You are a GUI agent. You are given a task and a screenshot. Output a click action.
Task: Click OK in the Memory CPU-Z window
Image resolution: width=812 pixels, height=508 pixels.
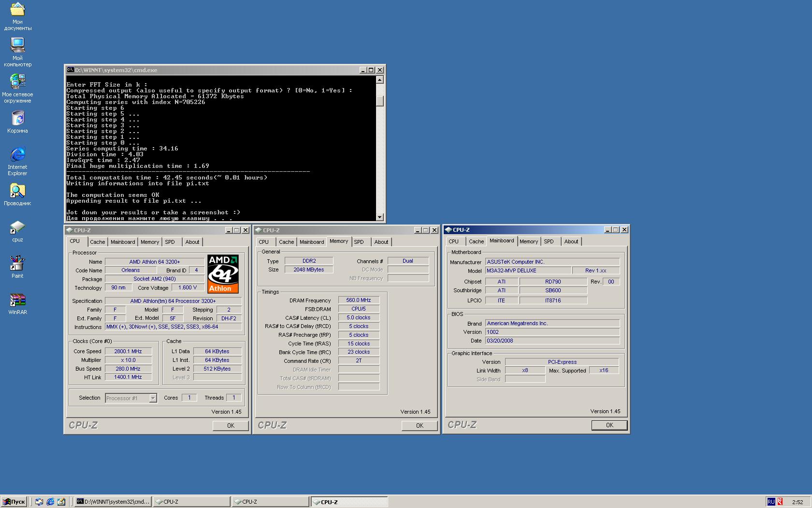click(x=420, y=426)
